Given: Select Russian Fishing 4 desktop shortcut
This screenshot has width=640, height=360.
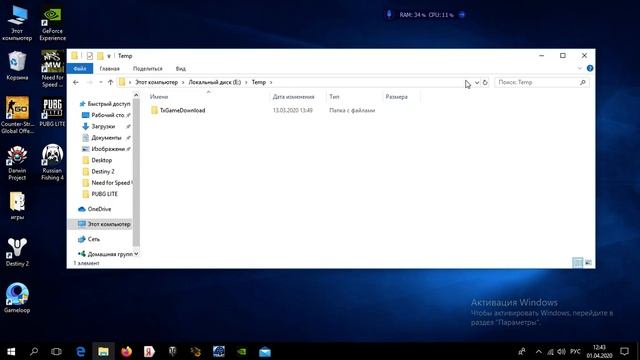Looking at the screenshot, I should click(x=52, y=162).
